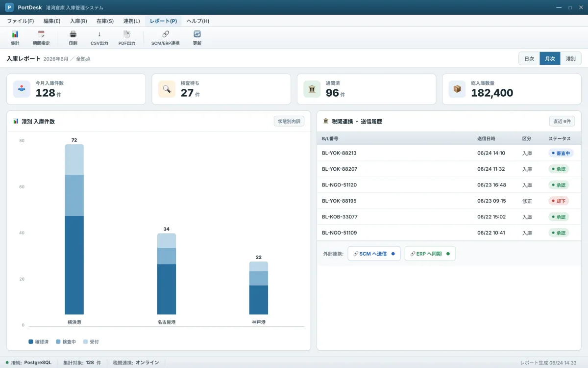The image size is (588, 368).
Task: Open the 在庫(S) menu
Action: coord(105,21)
